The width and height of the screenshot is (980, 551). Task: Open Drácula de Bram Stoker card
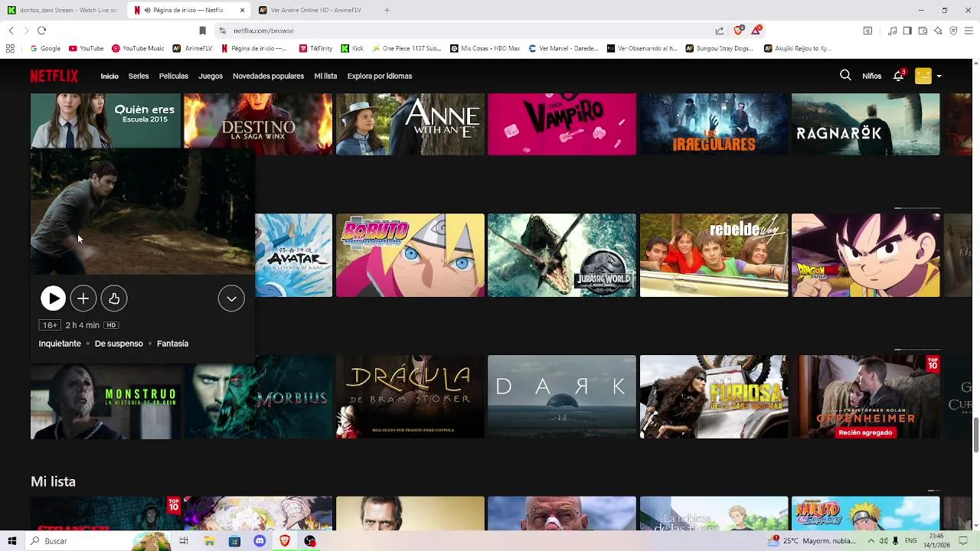tap(410, 396)
